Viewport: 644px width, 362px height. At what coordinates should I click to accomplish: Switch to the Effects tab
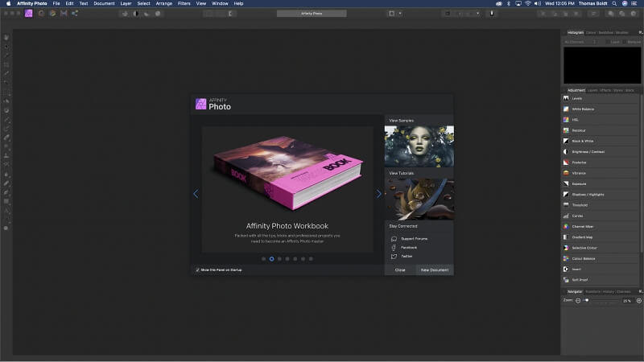[605, 90]
